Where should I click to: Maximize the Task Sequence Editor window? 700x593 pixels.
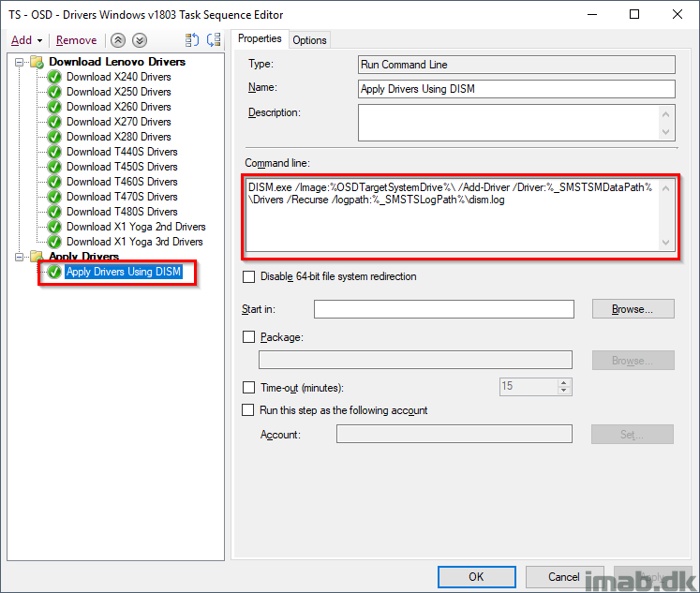pyautogui.click(x=634, y=14)
